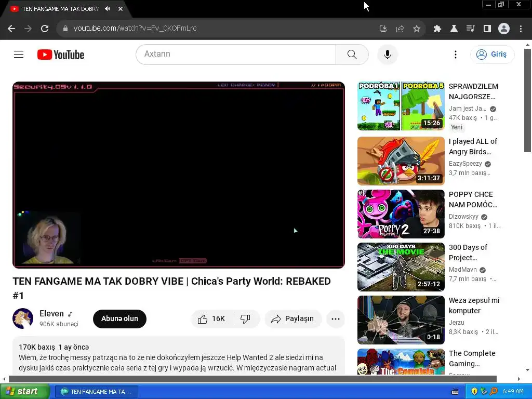Viewport: 532px width, 399px height.
Task: Click the search magnifier button
Action: coord(352,54)
